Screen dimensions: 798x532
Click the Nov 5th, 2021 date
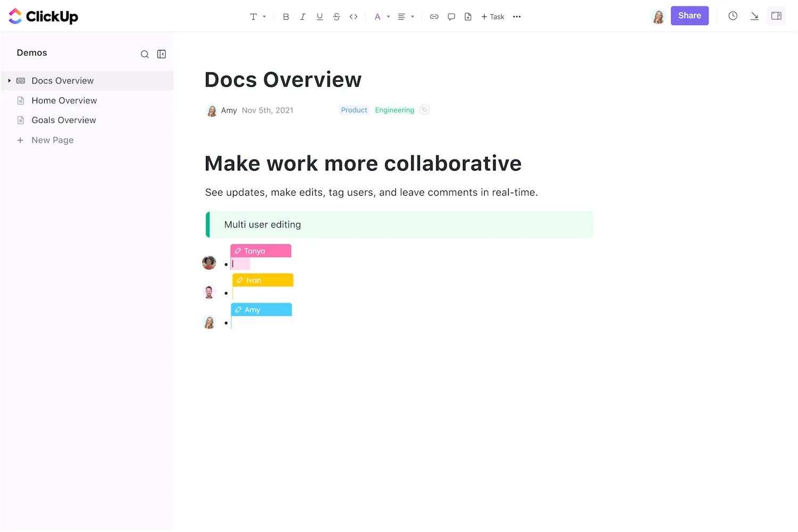[268, 110]
